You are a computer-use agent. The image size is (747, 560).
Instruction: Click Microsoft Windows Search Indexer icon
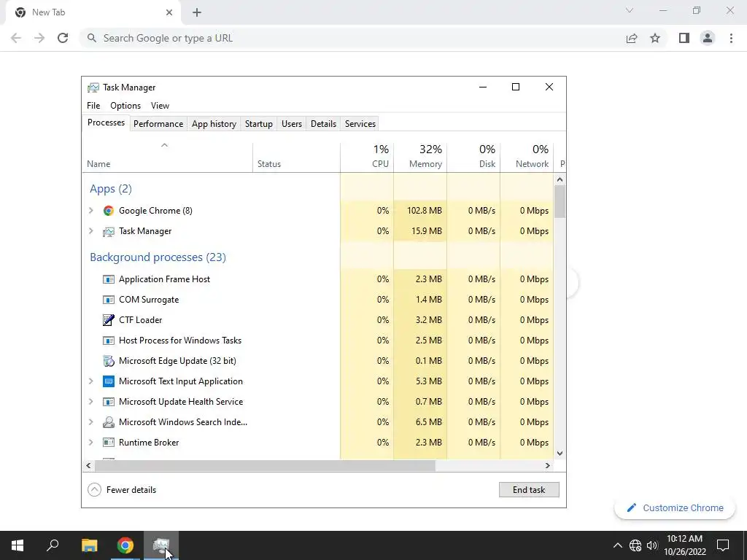(109, 422)
